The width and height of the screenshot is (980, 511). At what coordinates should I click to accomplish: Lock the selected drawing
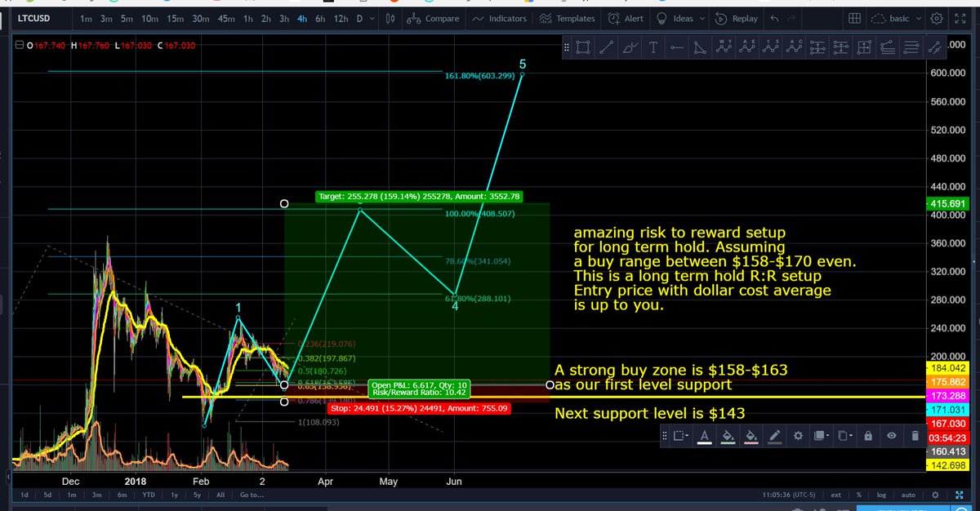pos(868,436)
